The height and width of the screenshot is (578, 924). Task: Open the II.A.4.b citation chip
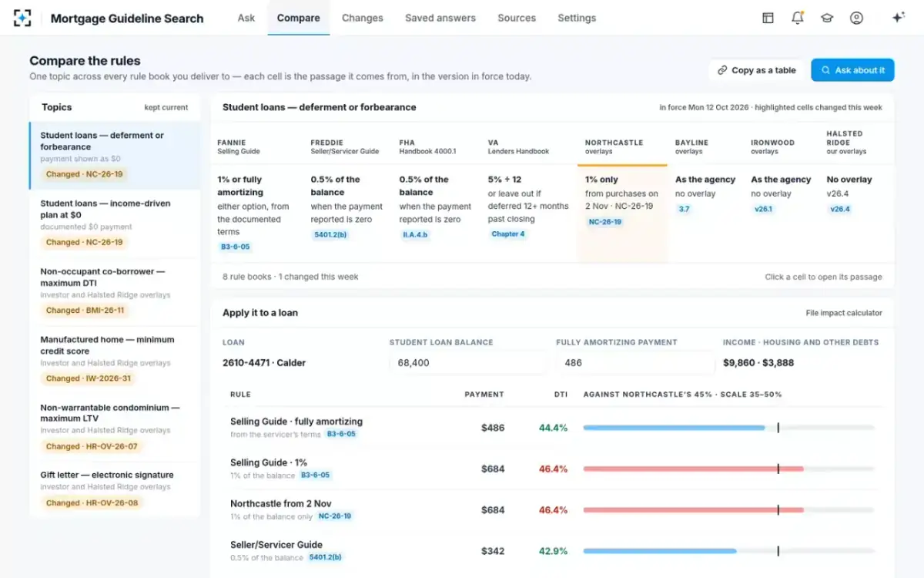[x=416, y=234]
